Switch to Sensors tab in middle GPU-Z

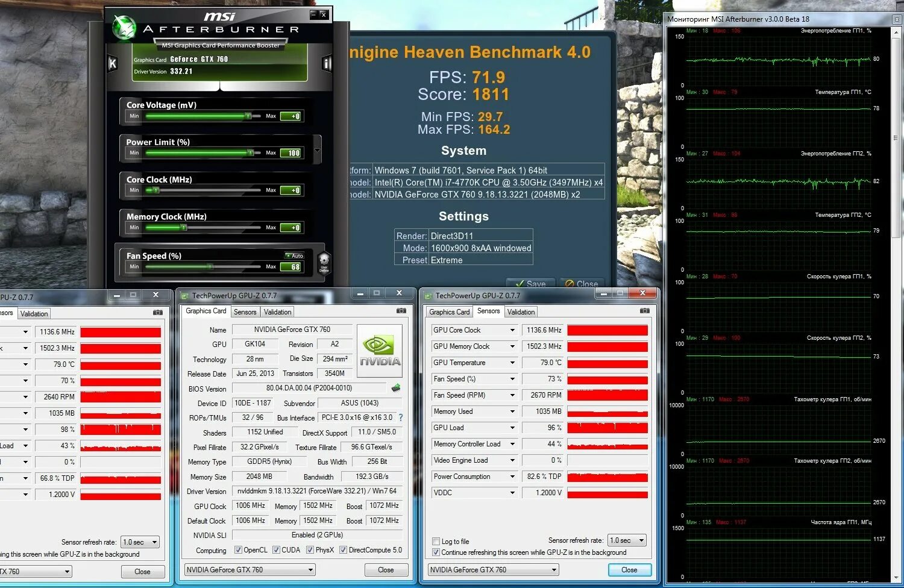(x=245, y=312)
